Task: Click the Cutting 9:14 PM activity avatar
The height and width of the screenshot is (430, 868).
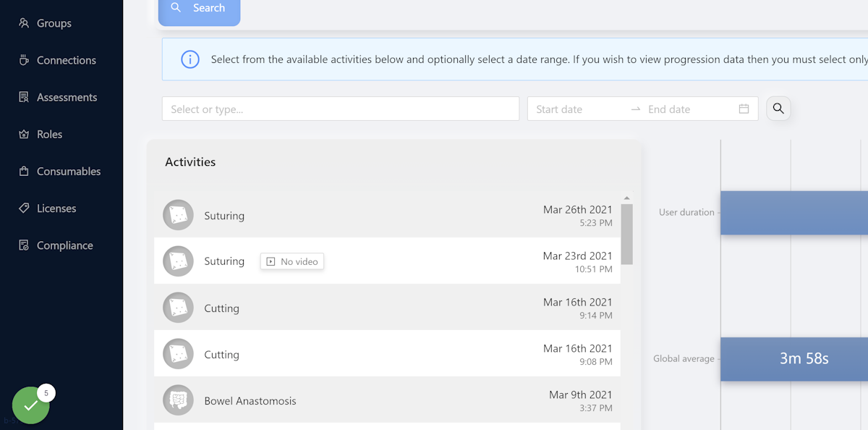Action: pos(178,308)
